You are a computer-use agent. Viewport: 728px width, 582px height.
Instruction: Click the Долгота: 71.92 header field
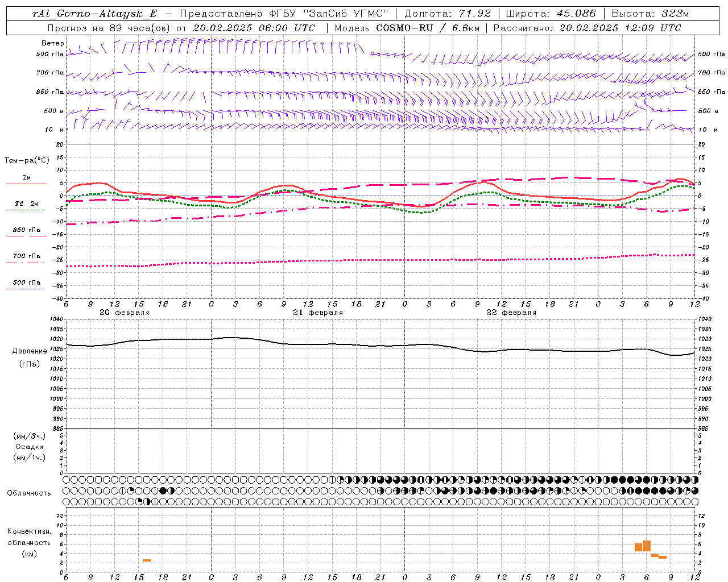point(448,14)
